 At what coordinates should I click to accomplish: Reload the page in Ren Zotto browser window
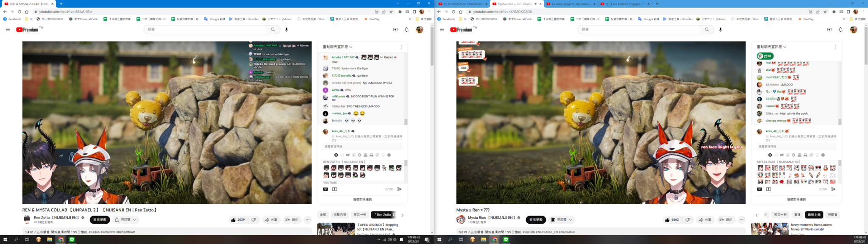[19, 12]
